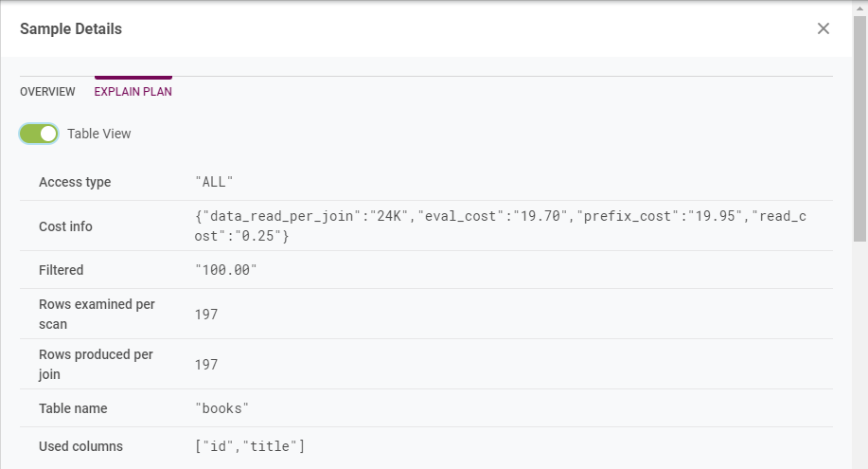
Task: Click the Rows produced per join label
Action: click(96, 364)
